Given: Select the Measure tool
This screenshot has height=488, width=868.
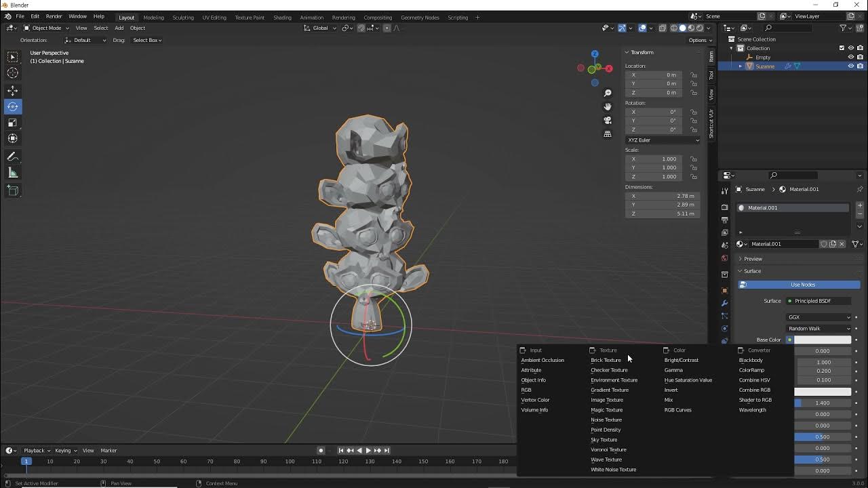Looking at the screenshot, I should tap(12, 173).
